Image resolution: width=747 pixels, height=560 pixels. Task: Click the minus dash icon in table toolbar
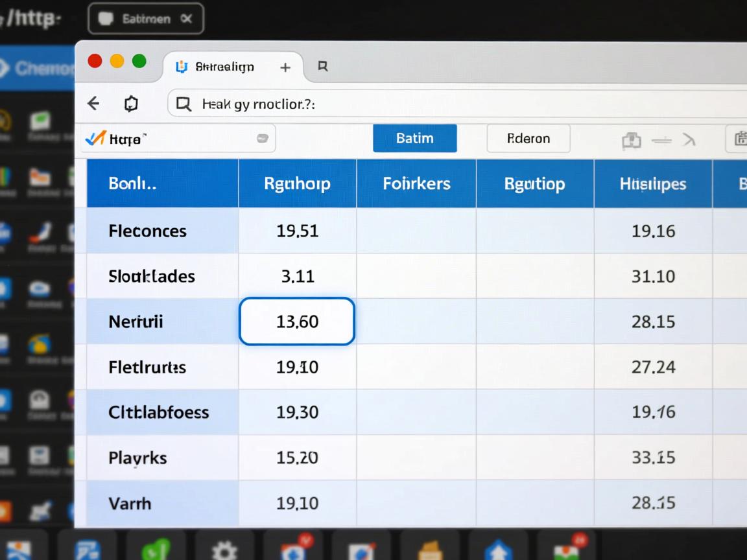click(x=661, y=139)
